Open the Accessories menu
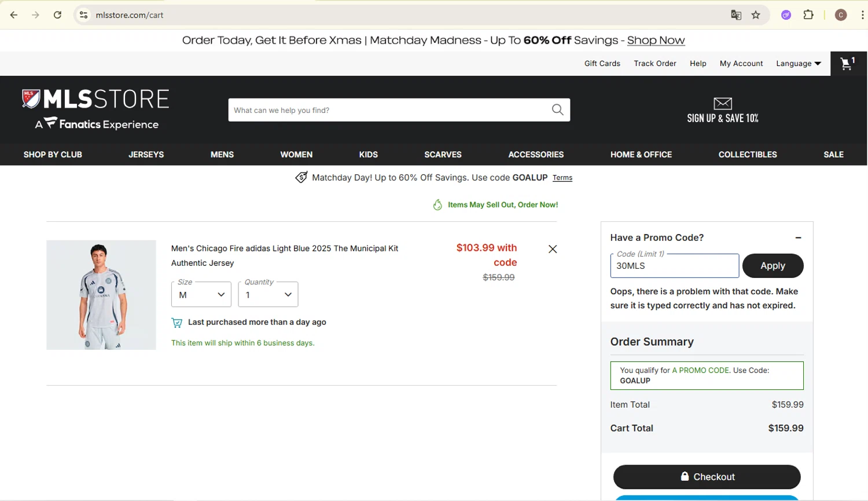This screenshot has height=501, width=868. pos(536,155)
